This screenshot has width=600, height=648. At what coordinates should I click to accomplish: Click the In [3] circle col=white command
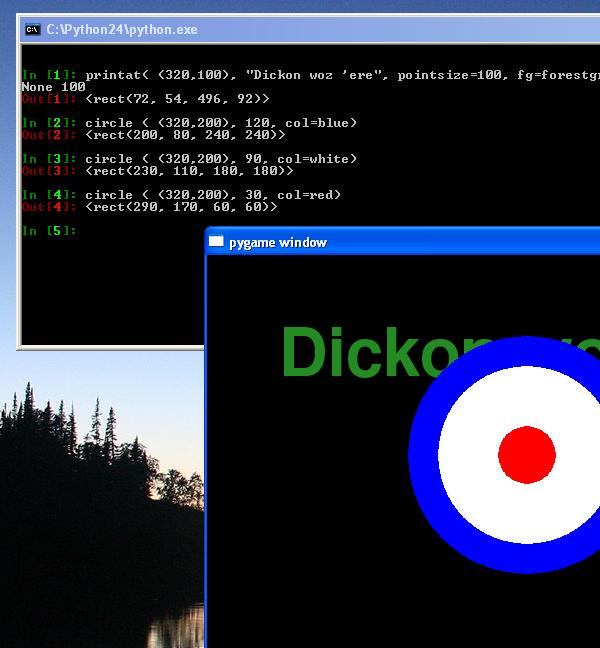tap(220, 159)
